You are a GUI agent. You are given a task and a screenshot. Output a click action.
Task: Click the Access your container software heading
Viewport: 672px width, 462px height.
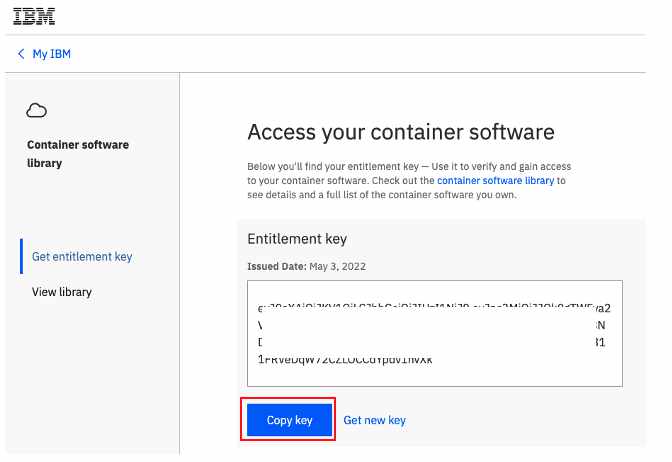[x=401, y=132]
